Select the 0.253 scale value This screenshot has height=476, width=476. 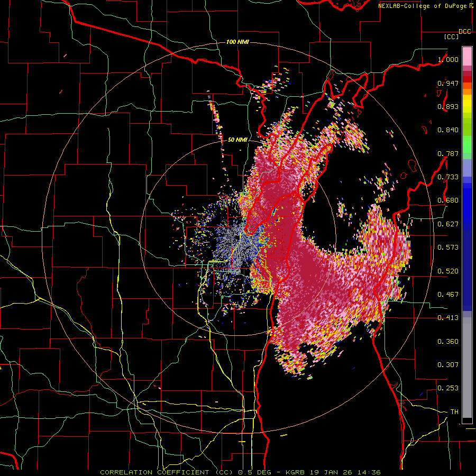pos(448,388)
